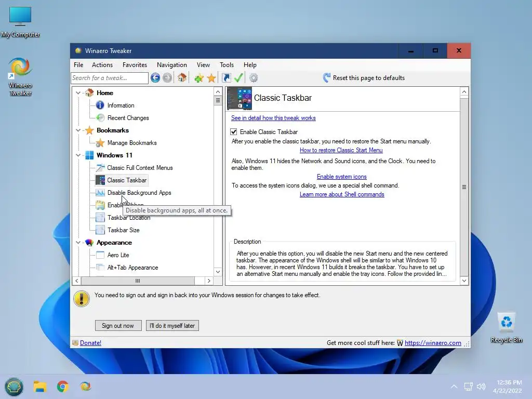Open File Explorer from the taskbar
Image resolution: width=532 pixels, height=399 pixels.
point(39,387)
